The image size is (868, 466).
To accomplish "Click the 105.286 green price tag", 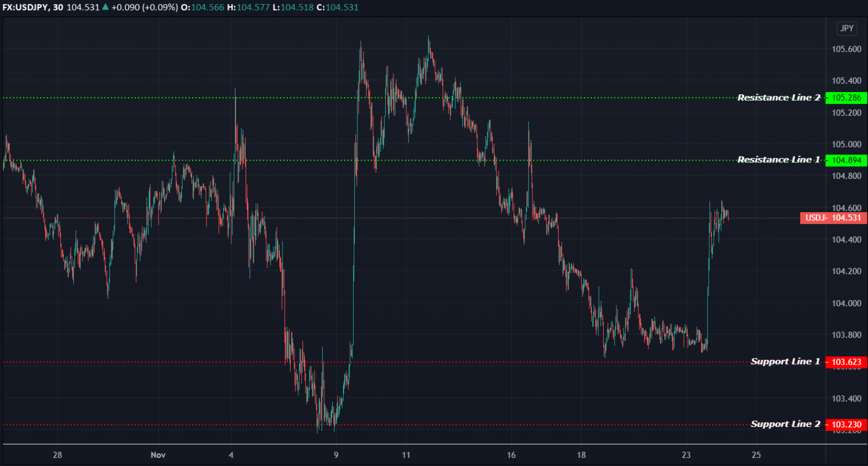I will point(846,97).
